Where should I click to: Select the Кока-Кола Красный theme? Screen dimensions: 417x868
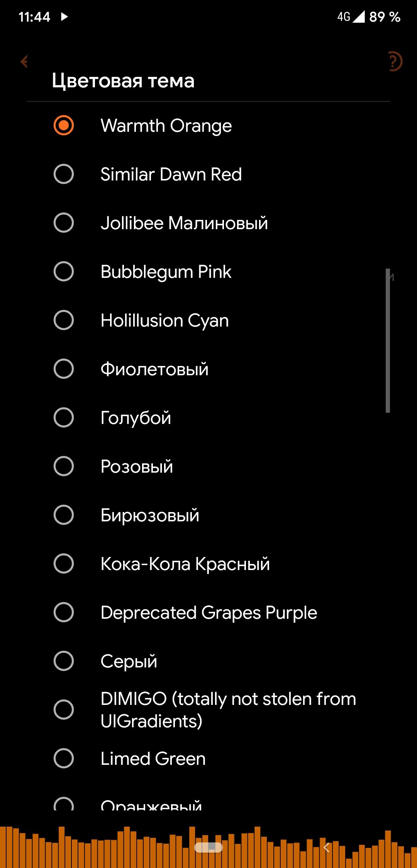[x=64, y=564]
